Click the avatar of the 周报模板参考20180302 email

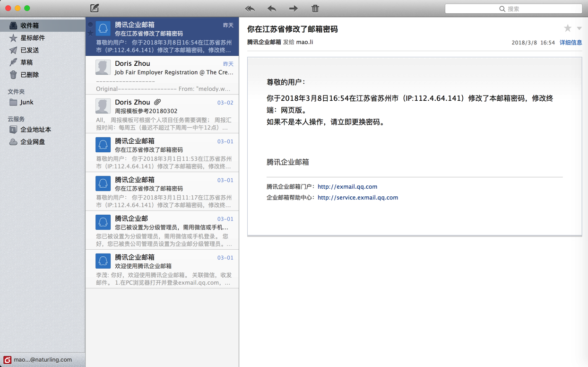pyautogui.click(x=103, y=106)
